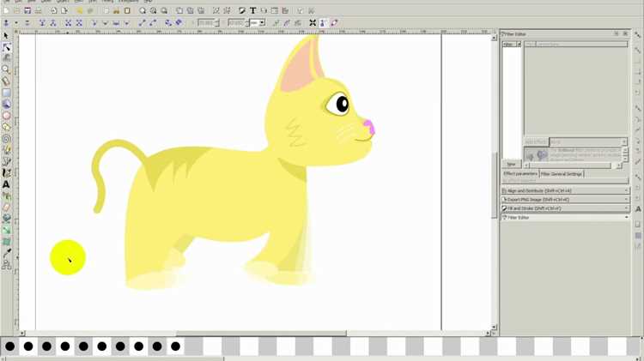This screenshot has width=644, height=361.
Task: Expand the Align and Distribute panel
Action: (x=565, y=190)
